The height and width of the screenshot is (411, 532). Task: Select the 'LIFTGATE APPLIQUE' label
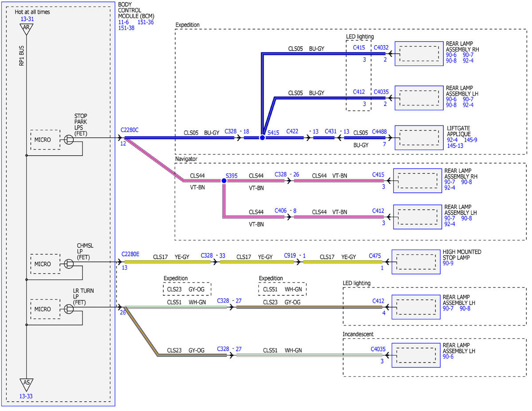pos(459,130)
